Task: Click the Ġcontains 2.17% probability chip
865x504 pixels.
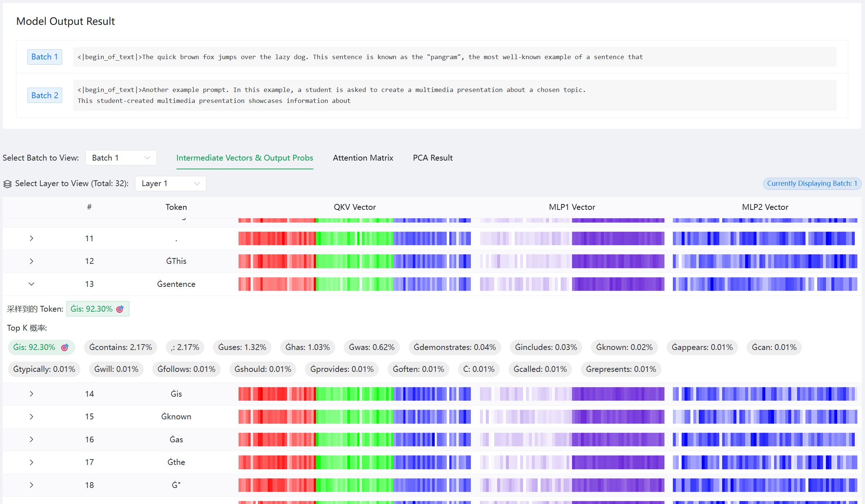Action: pos(121,347)
